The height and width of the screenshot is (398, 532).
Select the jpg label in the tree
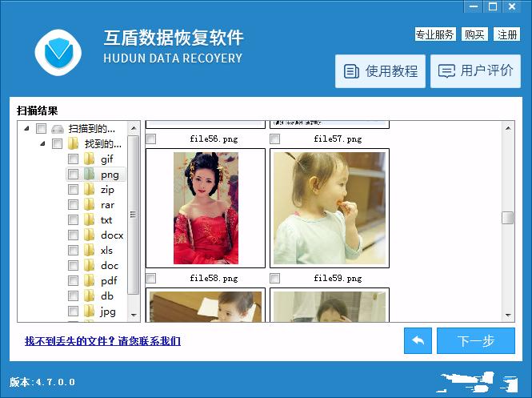[x=108, y=312]
